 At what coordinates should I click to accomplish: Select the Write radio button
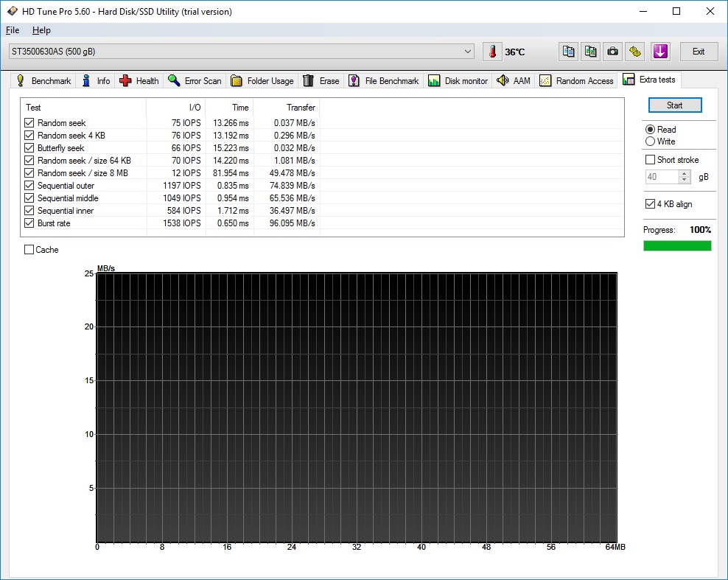click(650, 141)
